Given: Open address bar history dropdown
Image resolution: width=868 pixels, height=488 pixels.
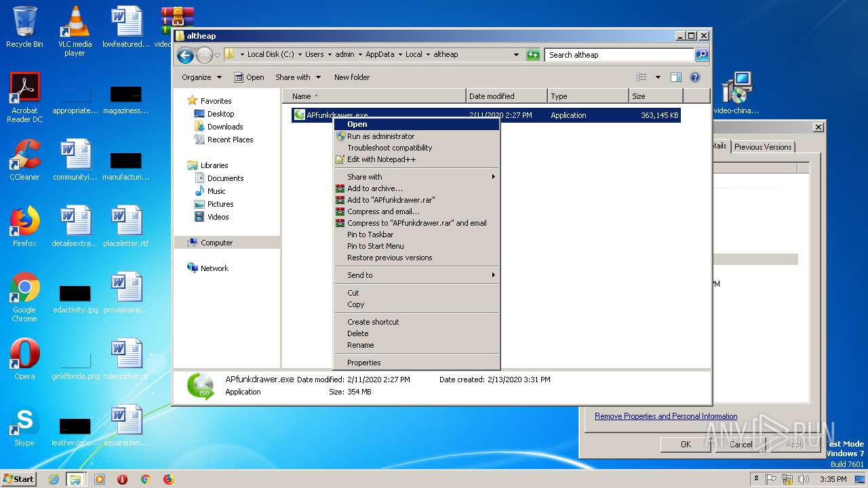Looking at the screenshot, I should 516,55.
